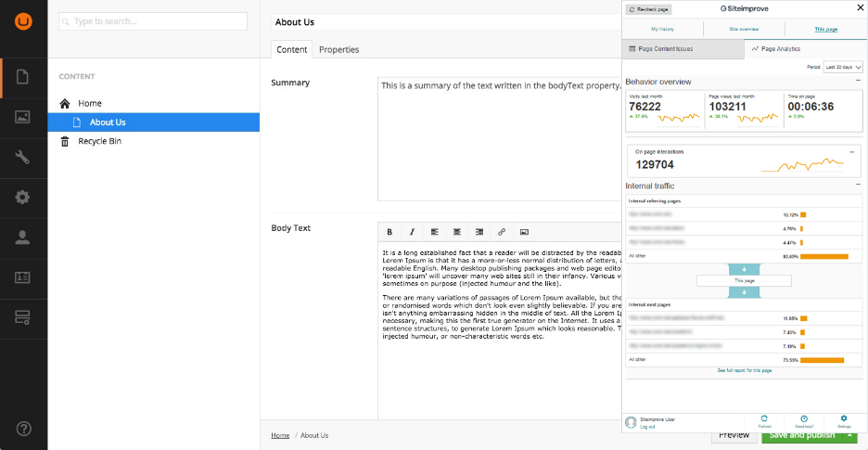
Task: Click the Preview button
Action: (x=734, y=434)
